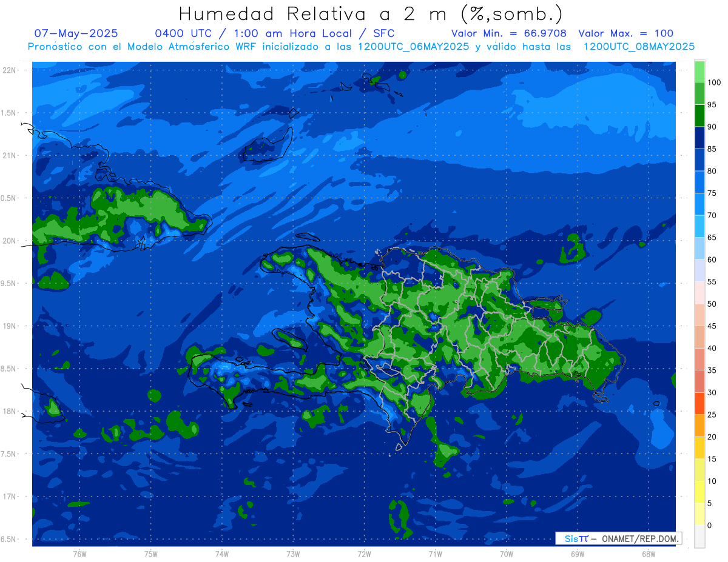728x562 pixels.
Task: Click the longitude label '68W'
Action: pos(649,554)
